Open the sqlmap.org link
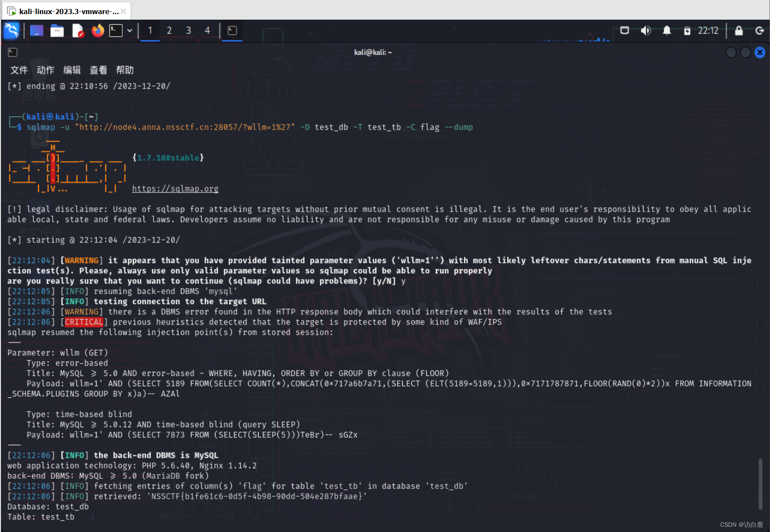This screenshot has width=770, height=532. [x=175, y=188]
